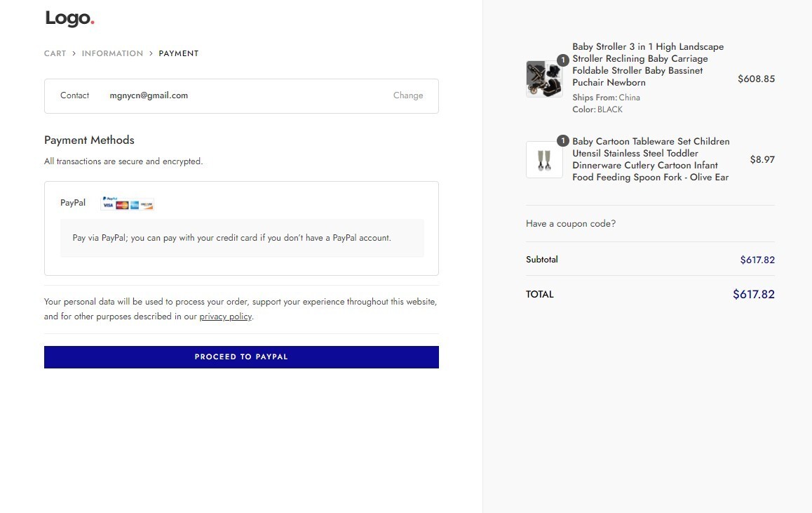812x513 pixels.
Task: Click the TOTAL amount $617.82
Action: pyautogui.click(x=754, y=294)
